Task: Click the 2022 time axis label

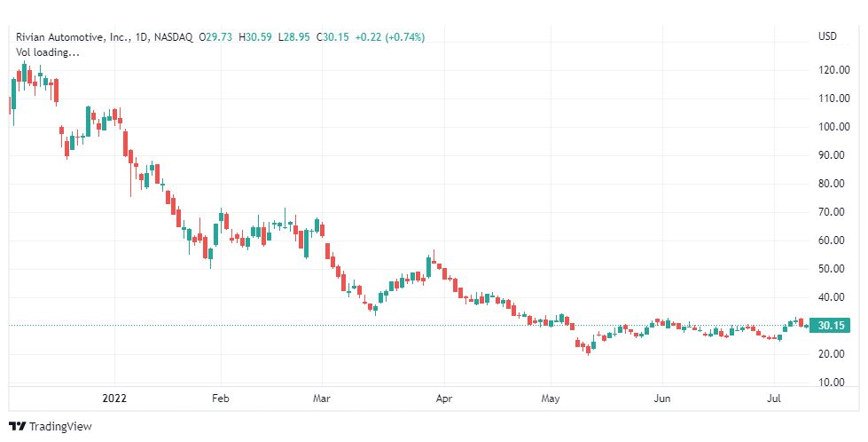Action: [x=114, y=399]
